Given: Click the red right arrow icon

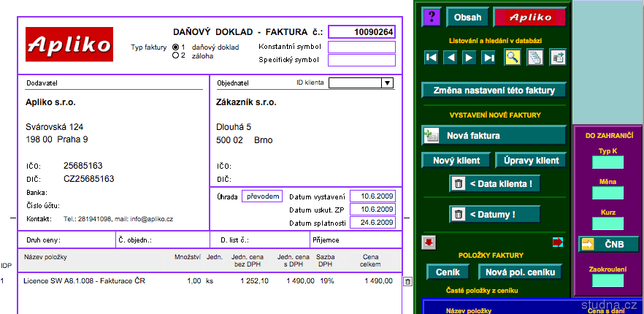Looking at the screenshot, I should (x=558, y=242).
